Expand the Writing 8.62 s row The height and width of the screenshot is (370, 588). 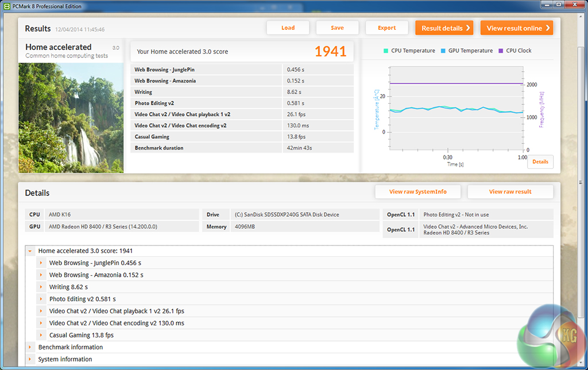41,287
